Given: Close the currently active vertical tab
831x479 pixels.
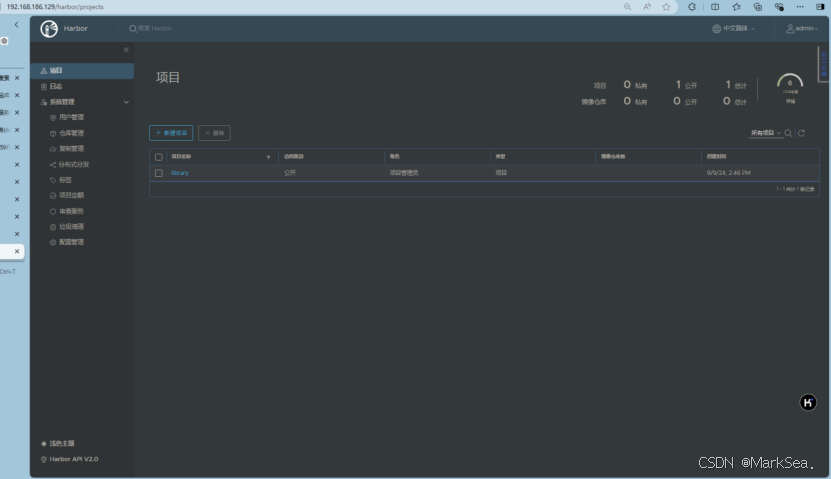Looking at the screenshot, I should pyautogui.click(x=17, y=252).
